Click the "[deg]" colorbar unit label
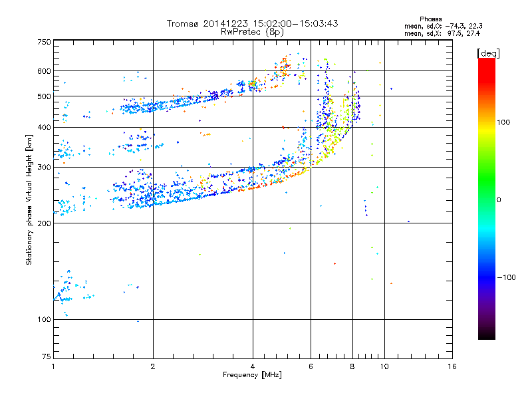532x399 pixels. (488, 53)
